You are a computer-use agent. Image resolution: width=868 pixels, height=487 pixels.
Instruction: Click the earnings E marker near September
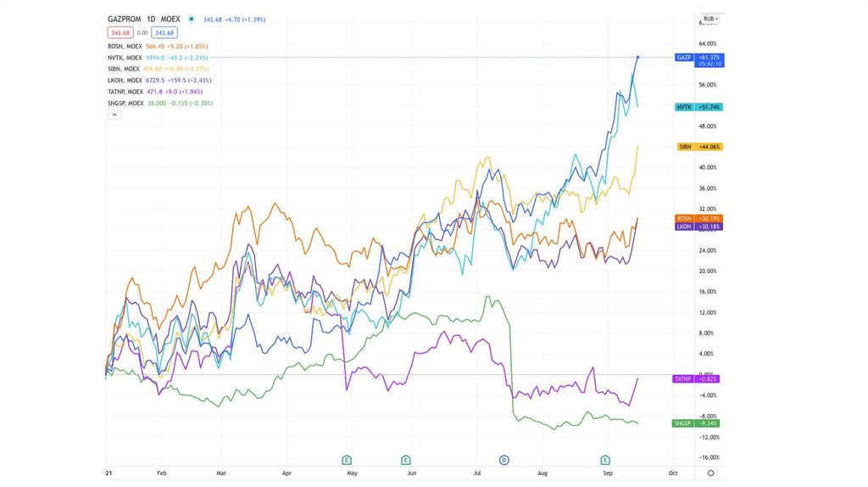[x=605, y=459]
